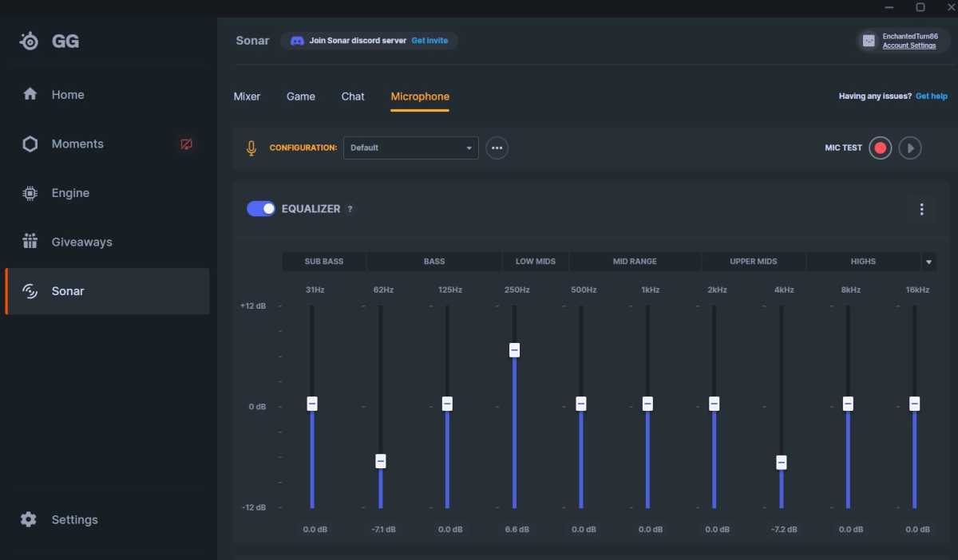
Task: Click the 250Hz slider handle
Action: pos(515,349)
